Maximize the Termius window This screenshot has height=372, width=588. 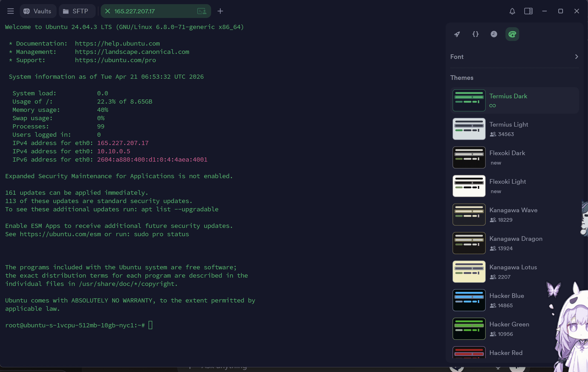560,11
